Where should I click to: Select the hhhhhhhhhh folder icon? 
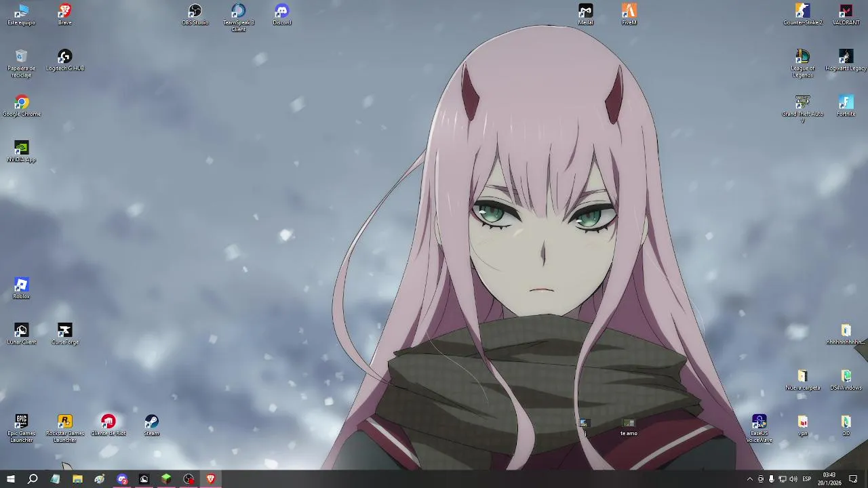click(846, 334)
